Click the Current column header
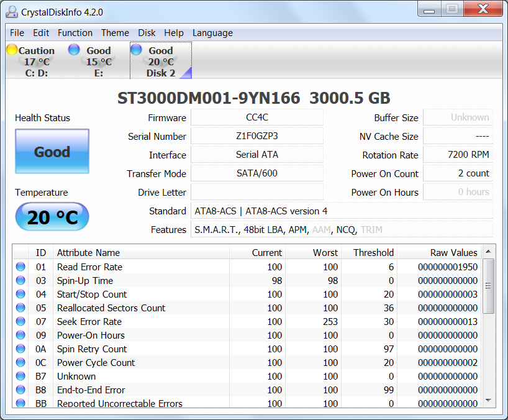 coord(258,252)
